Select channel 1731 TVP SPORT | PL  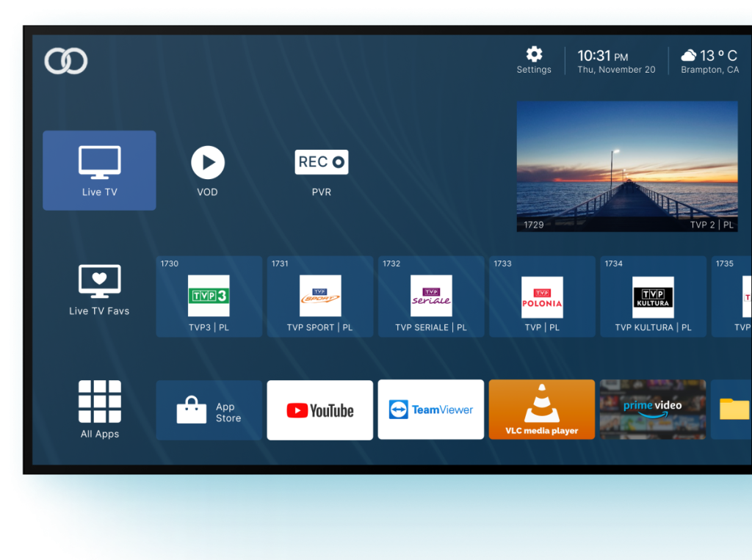pyautogui.click(x=320, y=297)
